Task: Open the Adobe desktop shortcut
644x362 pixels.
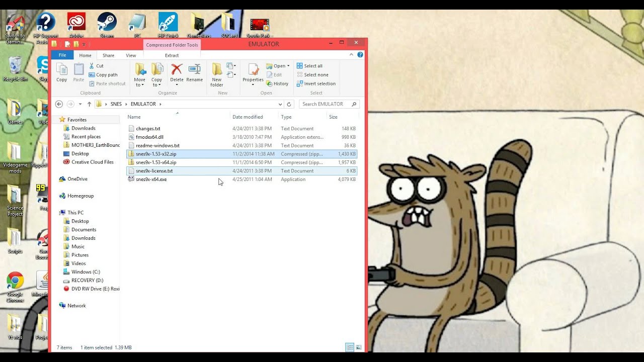Action: 76,25
